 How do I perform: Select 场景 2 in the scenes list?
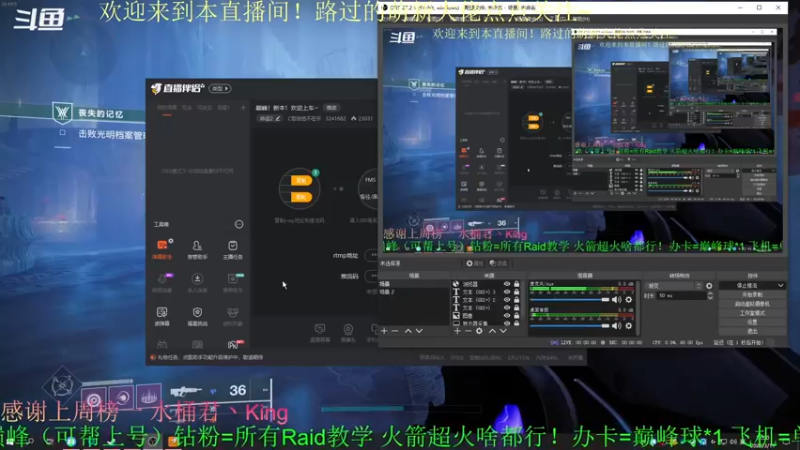tap(414, 292)
